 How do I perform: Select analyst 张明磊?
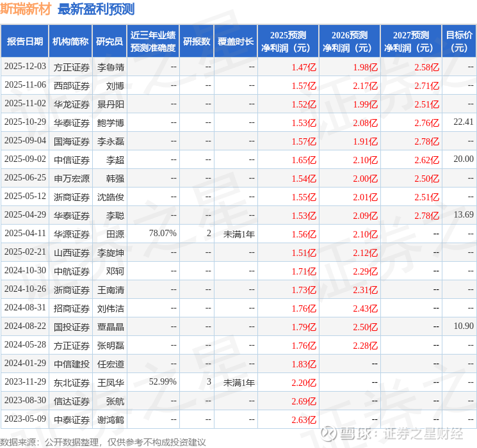tap(111, 346)
